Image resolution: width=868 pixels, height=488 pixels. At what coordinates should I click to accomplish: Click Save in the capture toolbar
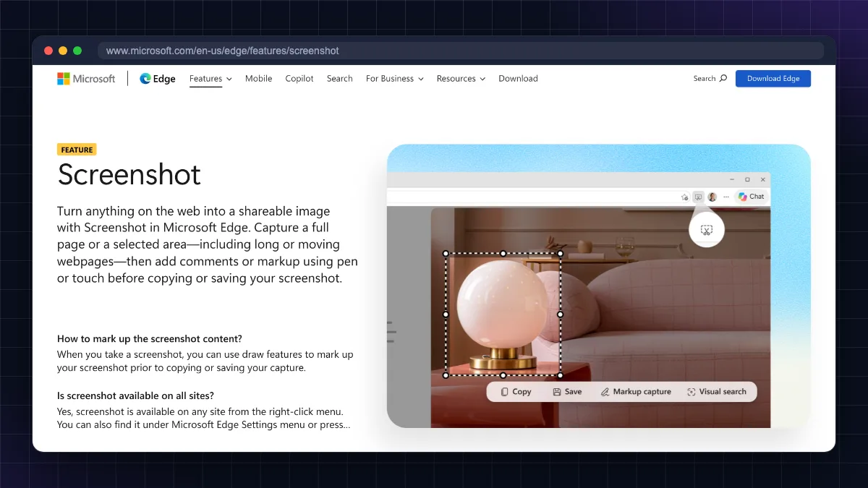[x=567, y=392]
